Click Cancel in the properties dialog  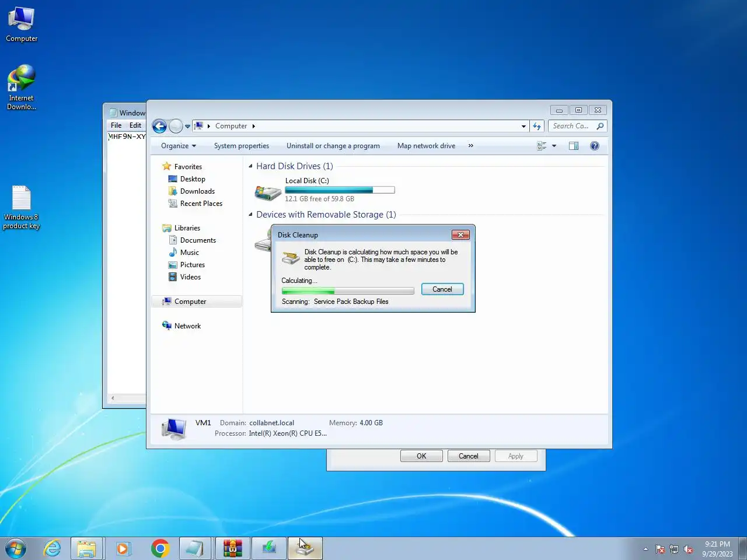[469, 456]
